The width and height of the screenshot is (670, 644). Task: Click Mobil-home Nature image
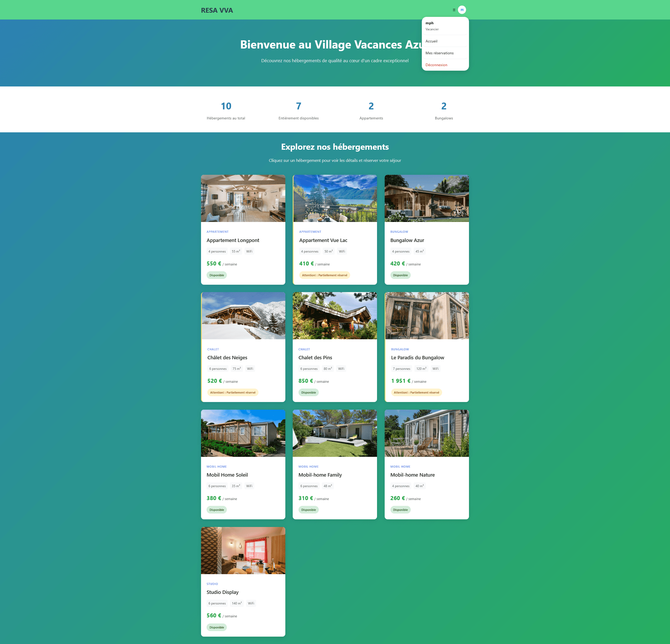click(x=427, y=433)
